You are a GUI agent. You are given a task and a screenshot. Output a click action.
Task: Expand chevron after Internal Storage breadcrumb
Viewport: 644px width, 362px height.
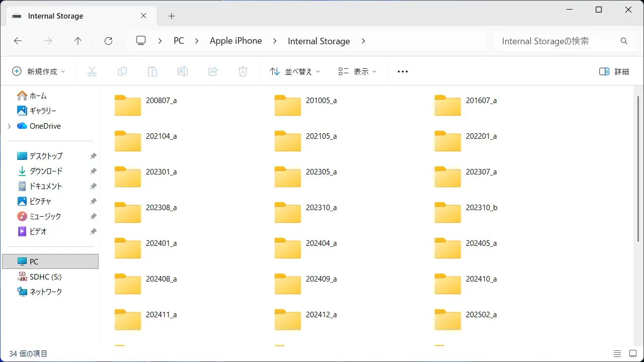pos(363,41)
